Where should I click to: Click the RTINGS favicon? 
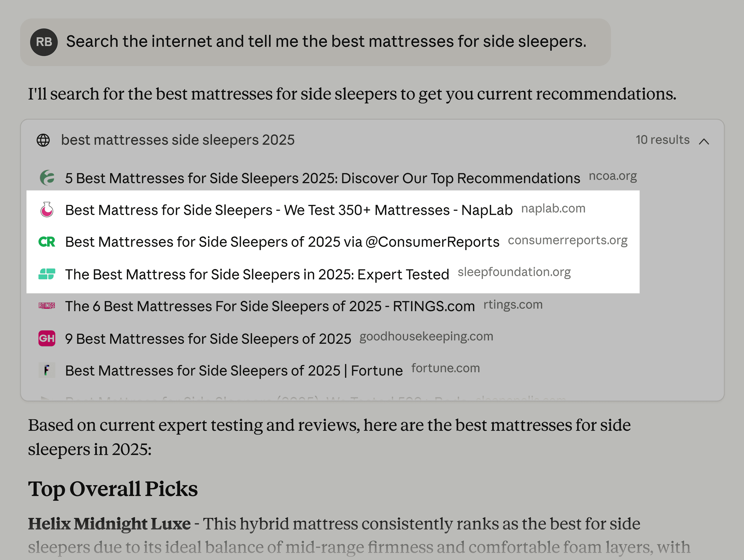tap(47, 305)
